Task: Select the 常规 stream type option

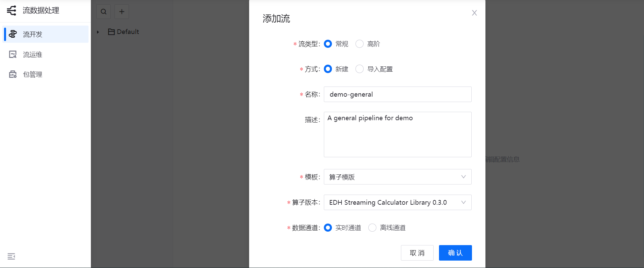Action: 328,44
